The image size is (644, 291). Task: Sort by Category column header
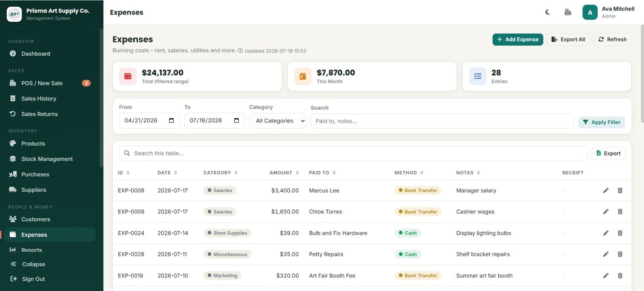coord(221,173)
